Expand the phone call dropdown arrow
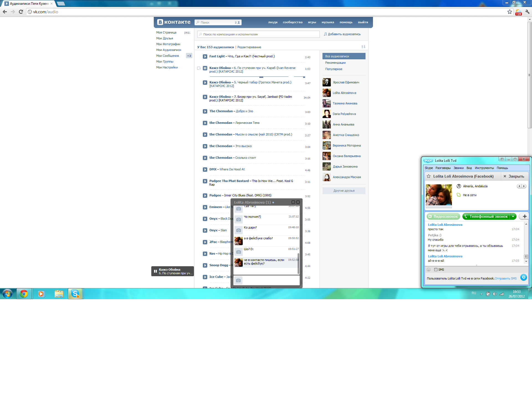The image size is (532, 415). coord(513,217)
